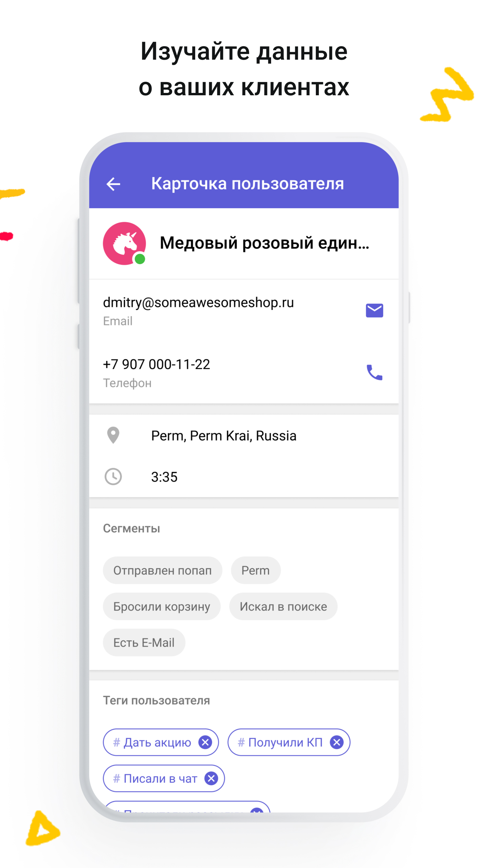This screenshot has height=868, width=488.
Task: Tap the phone number +7 907 000-11-22
Action: point(157,364)
